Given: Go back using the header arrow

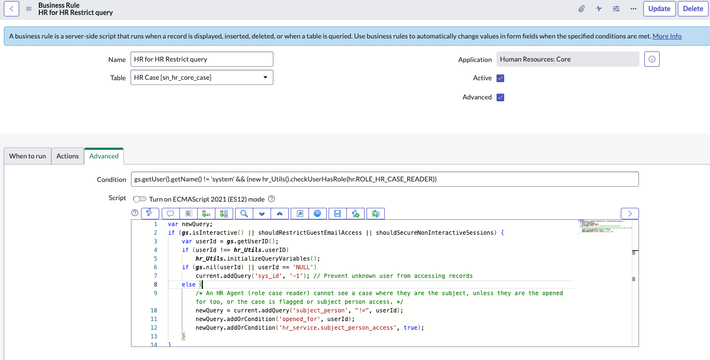Looking at the screenshot, I should pyautogui.click(x=11, y=9).
